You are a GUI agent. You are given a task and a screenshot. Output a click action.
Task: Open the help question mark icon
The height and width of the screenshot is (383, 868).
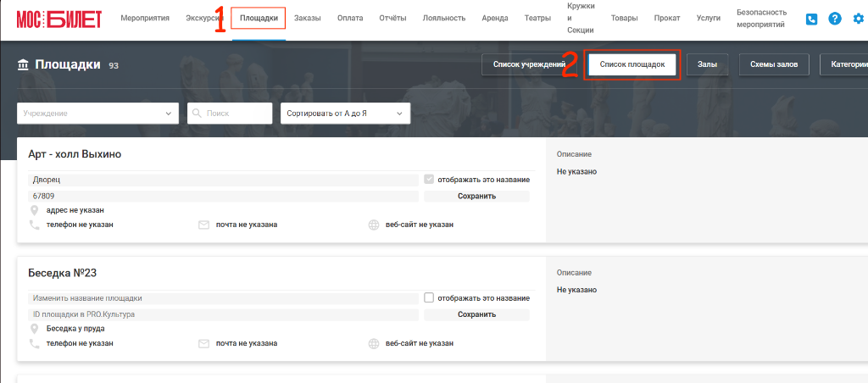pos(835,19)
